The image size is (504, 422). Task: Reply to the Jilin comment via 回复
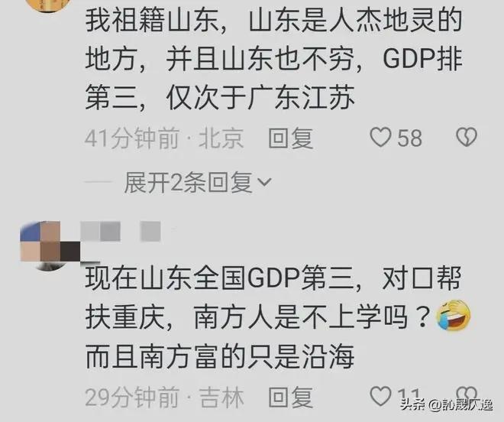click(291, 397)
